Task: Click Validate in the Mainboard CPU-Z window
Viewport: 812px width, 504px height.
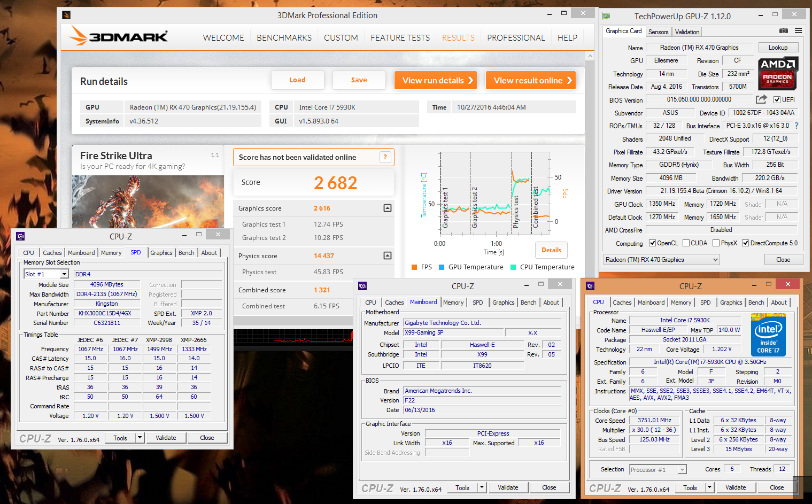Action: click(508, 487)
